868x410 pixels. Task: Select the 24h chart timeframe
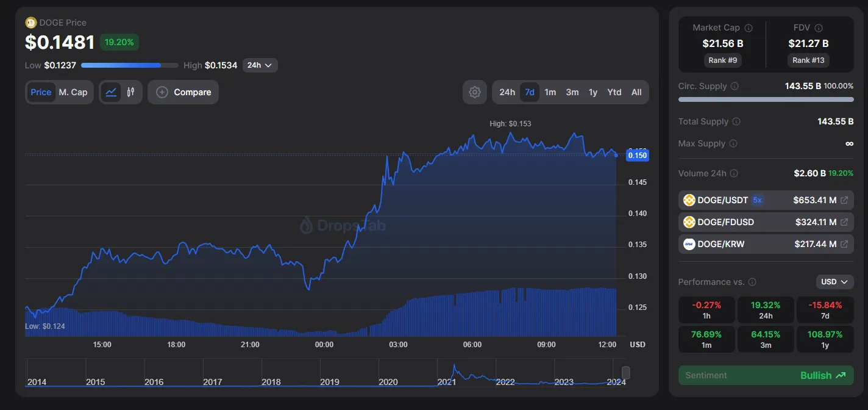click(507, 92)
